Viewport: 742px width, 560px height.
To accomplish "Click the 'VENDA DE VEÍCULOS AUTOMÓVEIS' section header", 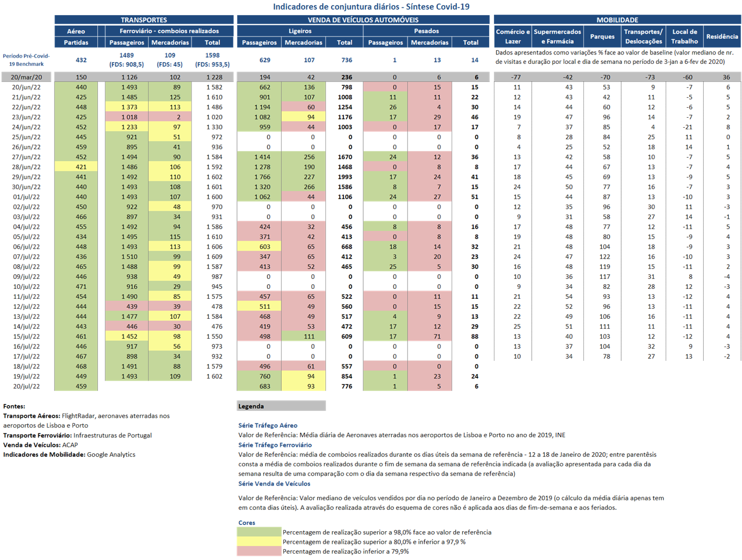I will 363,20.
